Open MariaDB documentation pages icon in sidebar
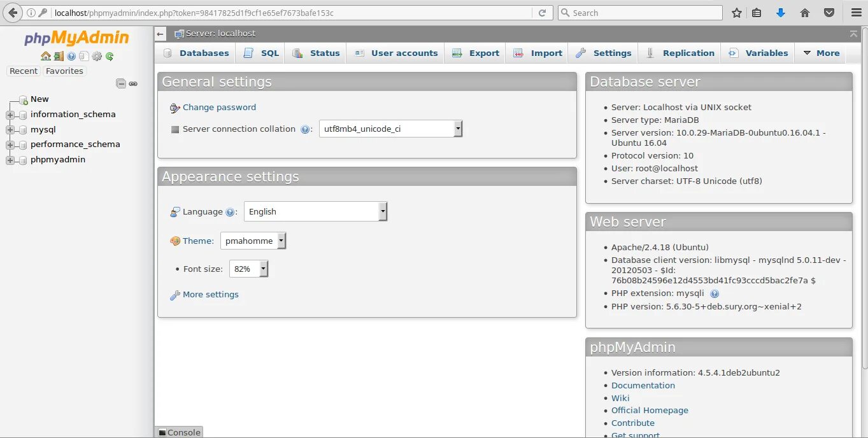 click(x=83, y=56)
